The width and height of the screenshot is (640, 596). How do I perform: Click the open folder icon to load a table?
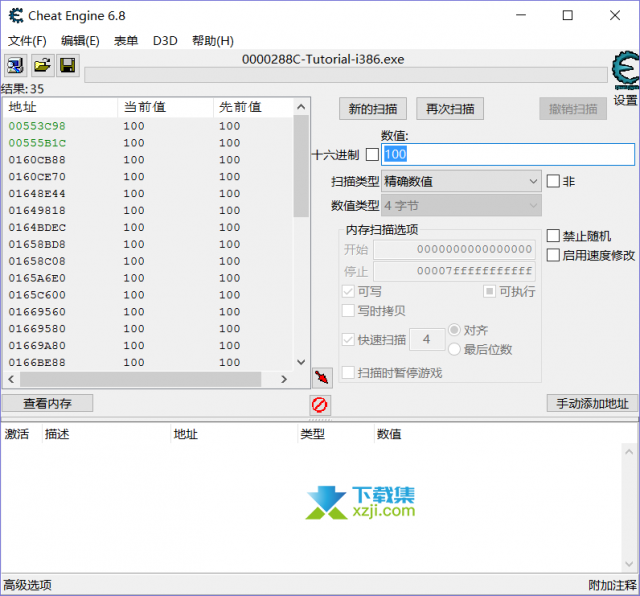click(x=42, y=65)
